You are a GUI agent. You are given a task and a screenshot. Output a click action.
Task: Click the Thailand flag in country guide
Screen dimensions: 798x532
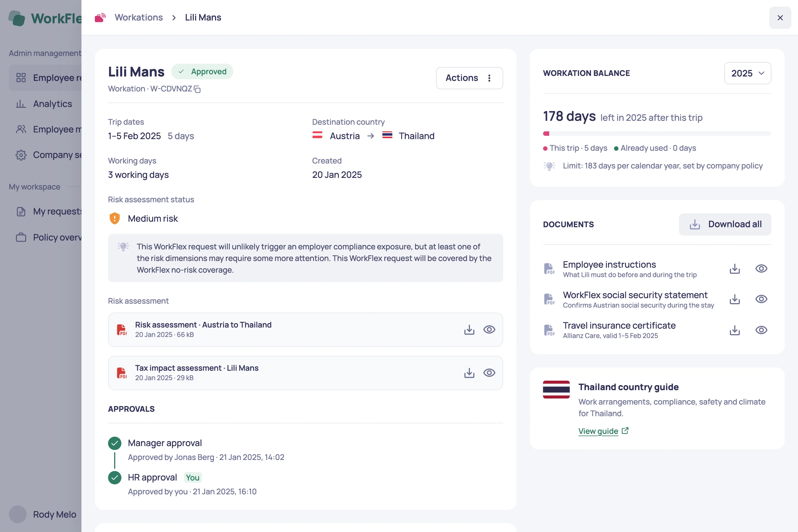[x=556, y=390]
